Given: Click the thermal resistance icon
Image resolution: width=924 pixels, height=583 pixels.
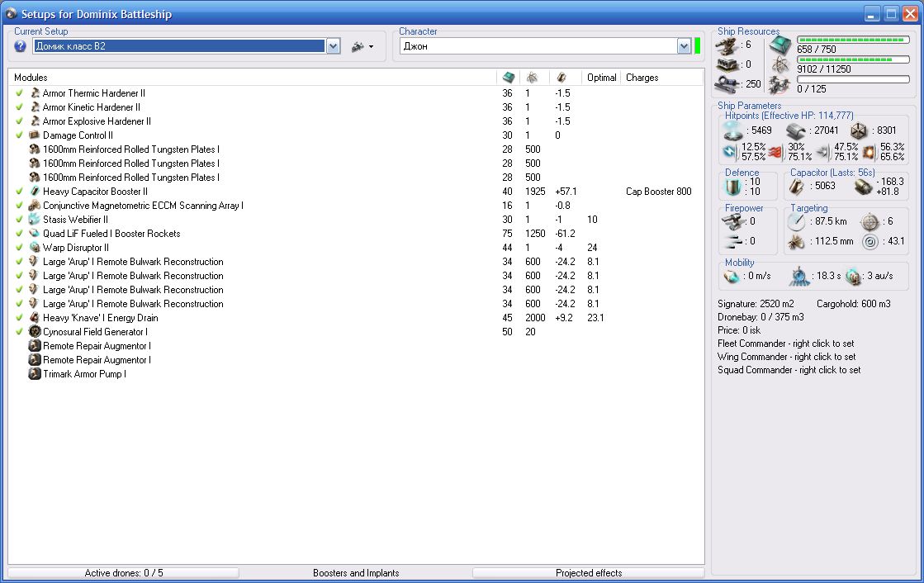Looking at the screenshot, I should click(777, 152).
